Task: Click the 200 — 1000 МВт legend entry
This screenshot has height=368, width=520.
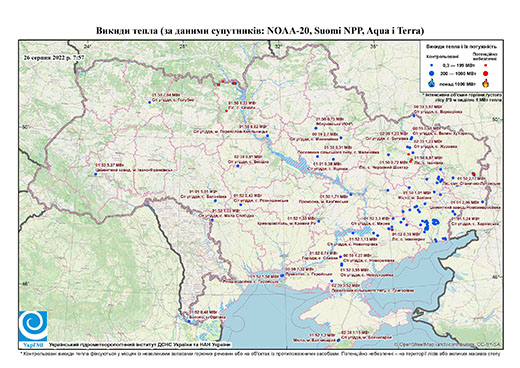Action: (457, 73)
